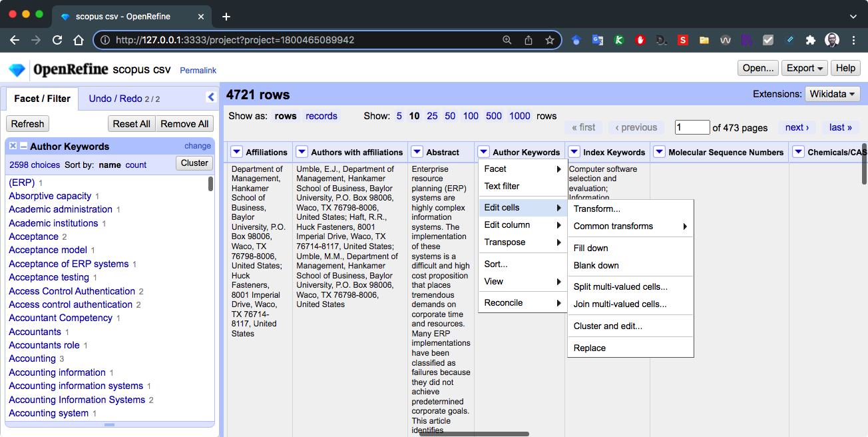Remove the Author Keywords facet with X icon
This screenshot has width=868, height=437.
13,146
